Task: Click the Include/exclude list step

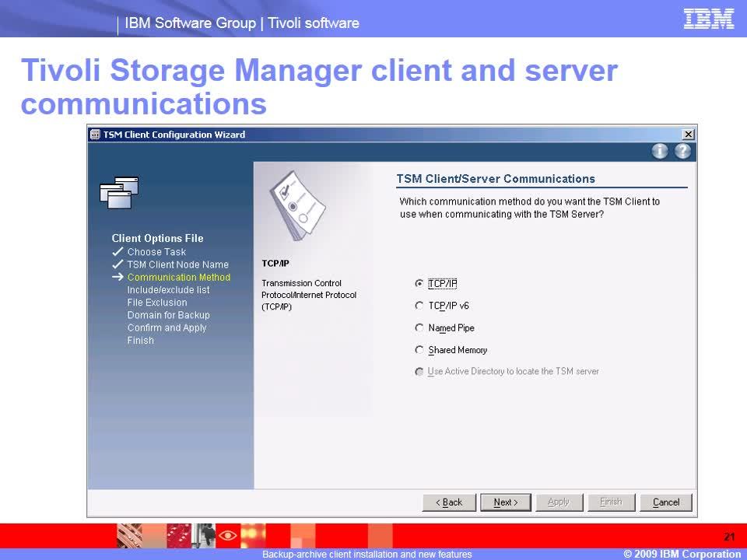Action: pos(168,289)
